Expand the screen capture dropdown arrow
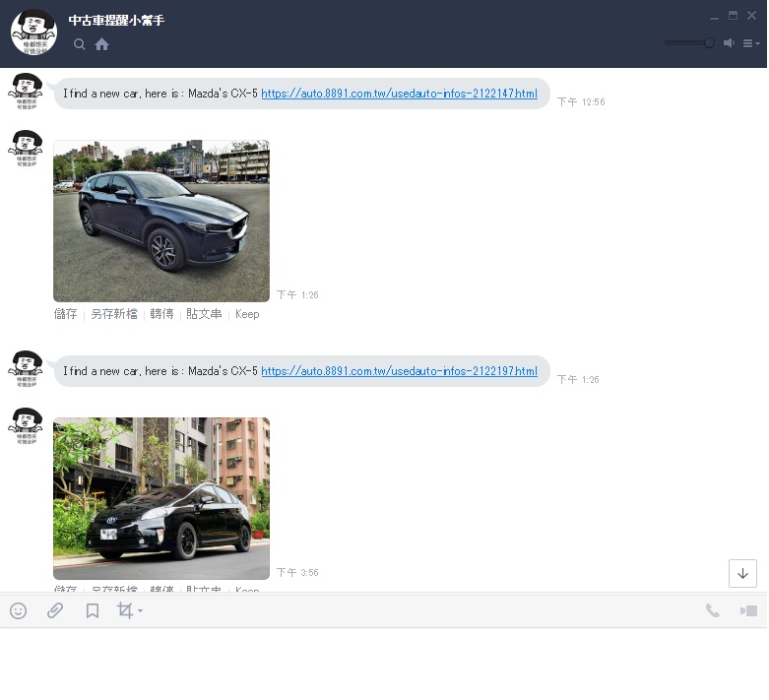The image size is (769, 700). (140, 610)
